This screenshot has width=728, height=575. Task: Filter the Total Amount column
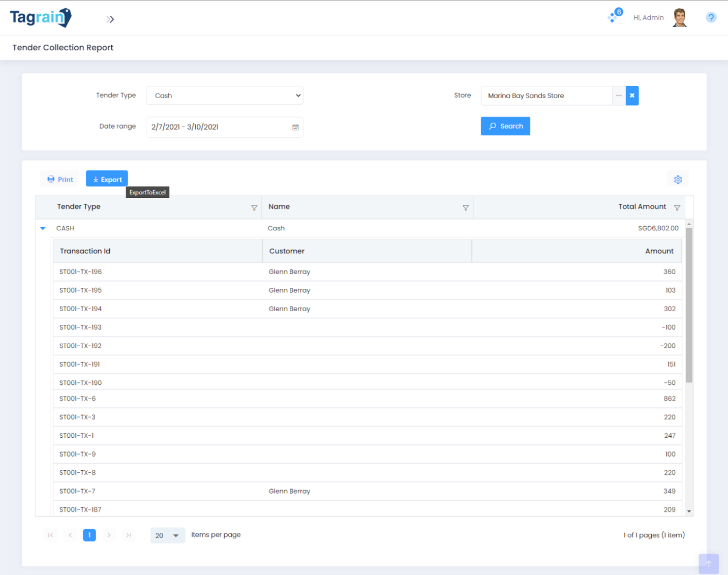point(677,208)
